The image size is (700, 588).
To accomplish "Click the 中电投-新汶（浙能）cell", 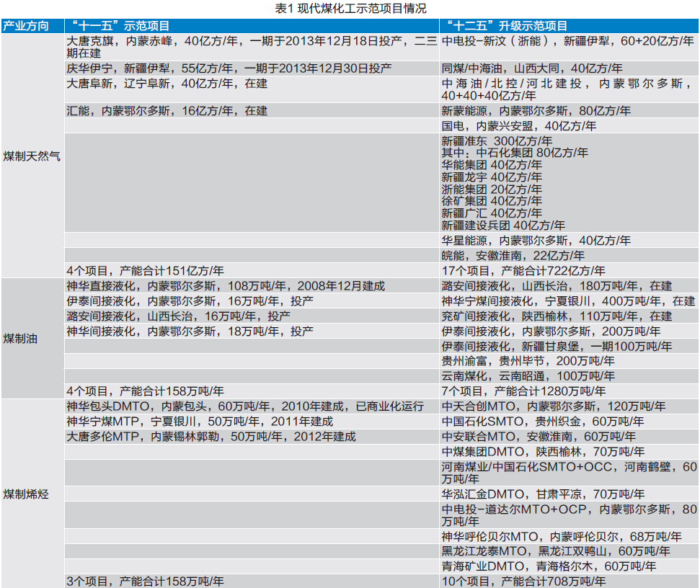I will tap(569, 48).
